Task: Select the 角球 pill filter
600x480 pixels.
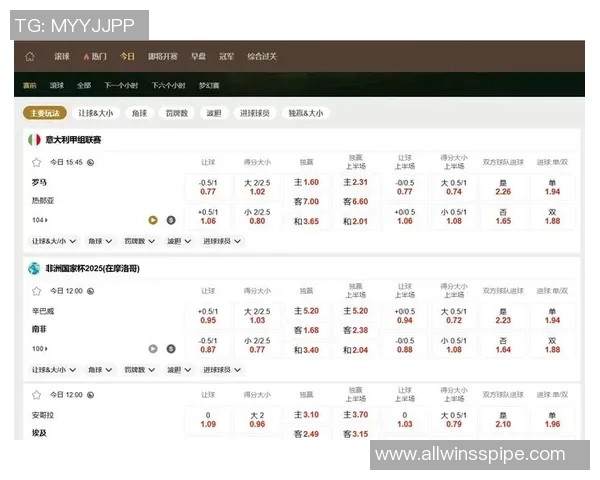Action: 139,113
